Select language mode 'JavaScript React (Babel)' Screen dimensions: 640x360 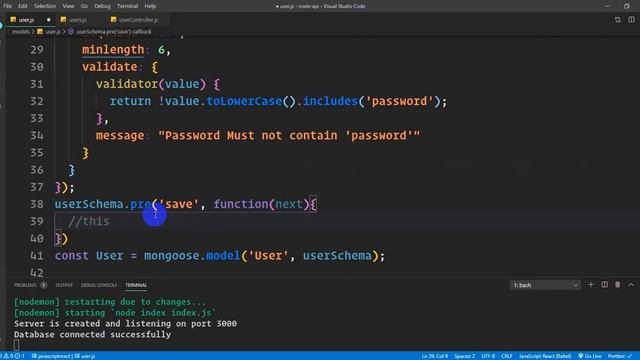tap(545, 356)
